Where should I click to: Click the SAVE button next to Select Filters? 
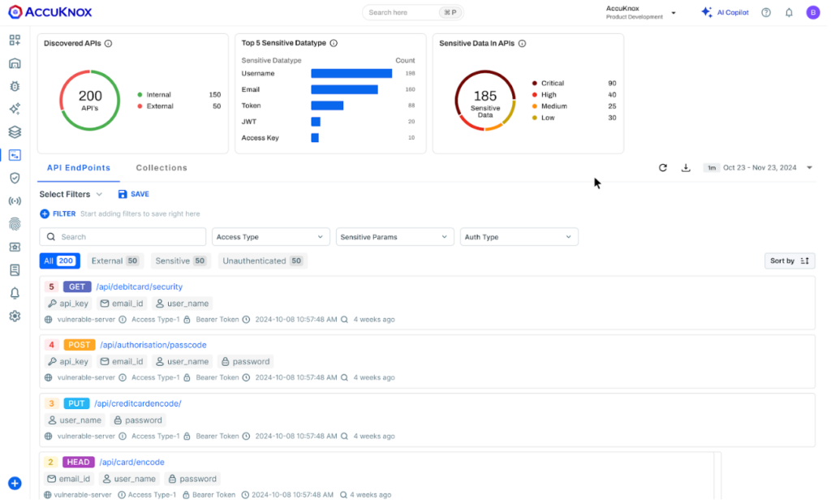coord(133,194)
